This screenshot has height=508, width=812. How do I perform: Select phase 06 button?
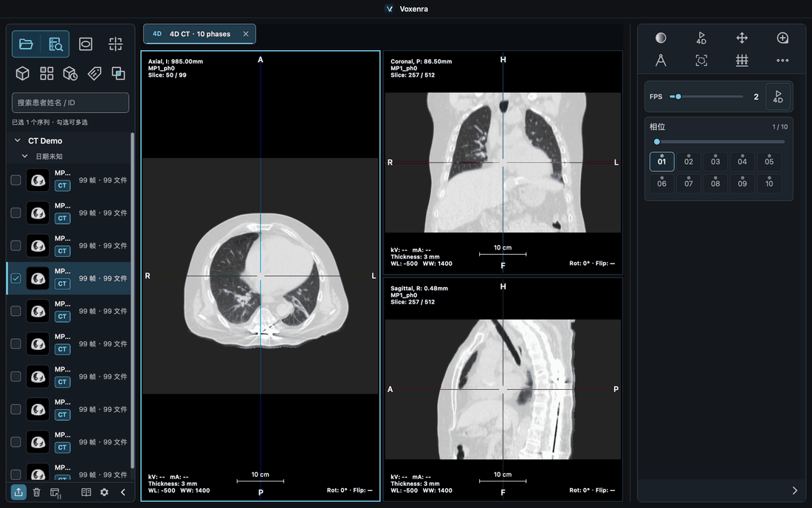[x=661, y=183]
